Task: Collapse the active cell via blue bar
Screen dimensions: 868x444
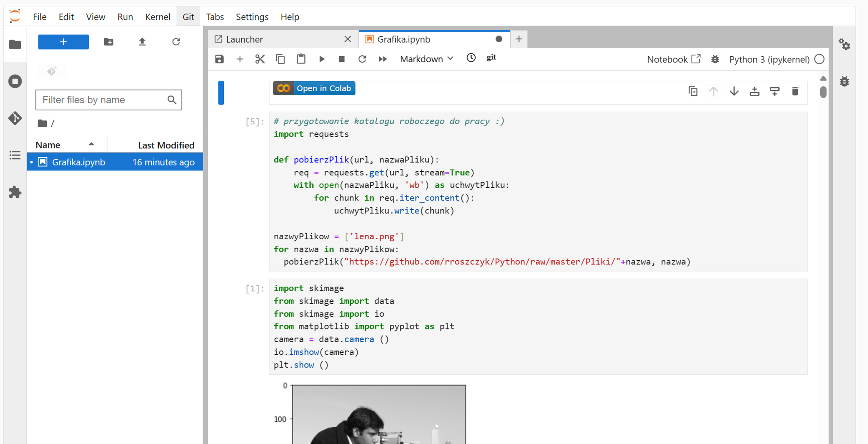Action: [x=221, y=92]
